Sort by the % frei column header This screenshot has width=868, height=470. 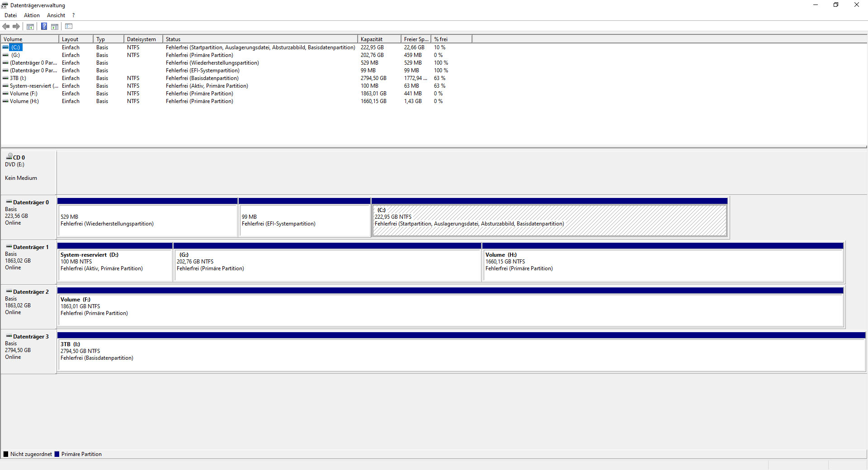(x=452, y=39)
